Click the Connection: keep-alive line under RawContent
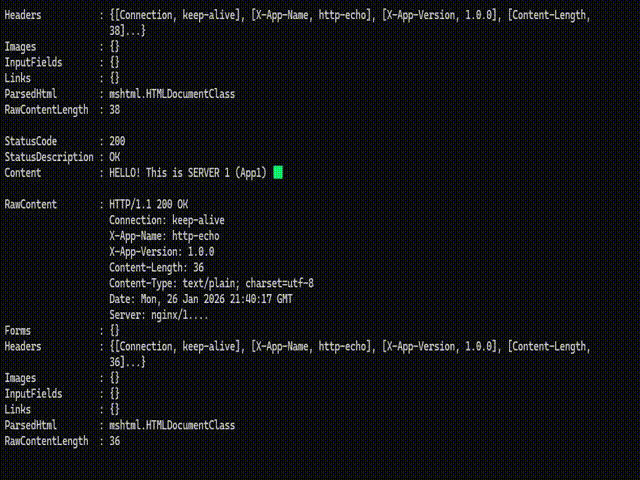The width and height of the screenshot is (640, 480). (167, 220)
